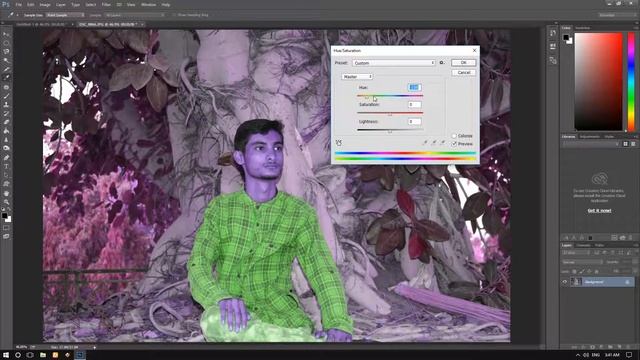Select the Paint Bucket tool
This screenshot has height=360, width=640.
click(6, 131)
